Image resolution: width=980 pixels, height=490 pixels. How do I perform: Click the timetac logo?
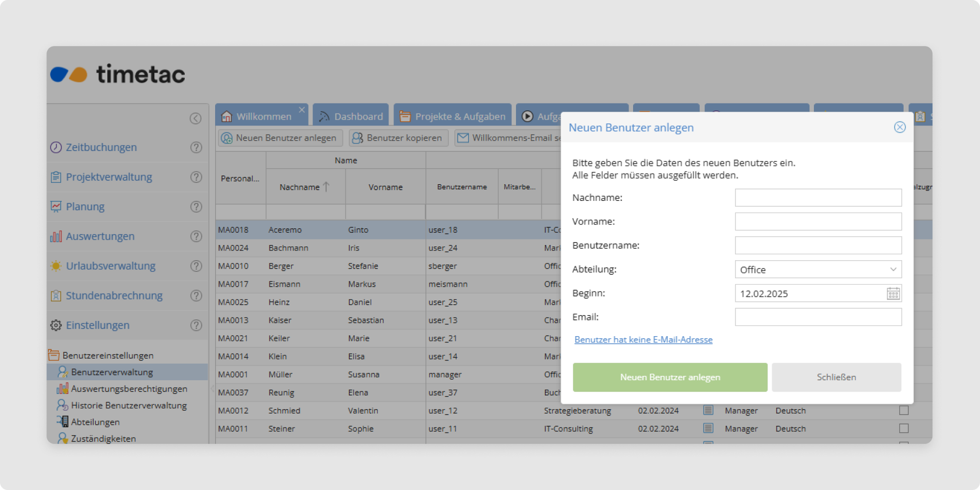118,74
